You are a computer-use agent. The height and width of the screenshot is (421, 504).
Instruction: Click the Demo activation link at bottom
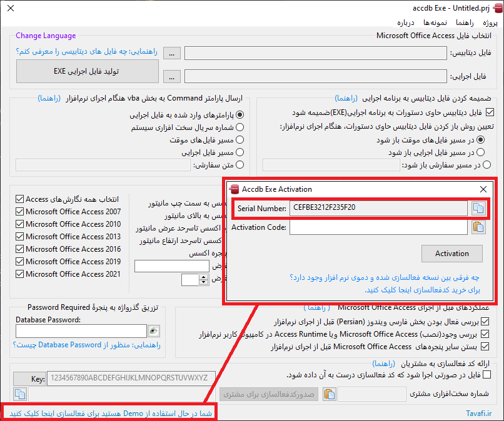pos(111,414)
